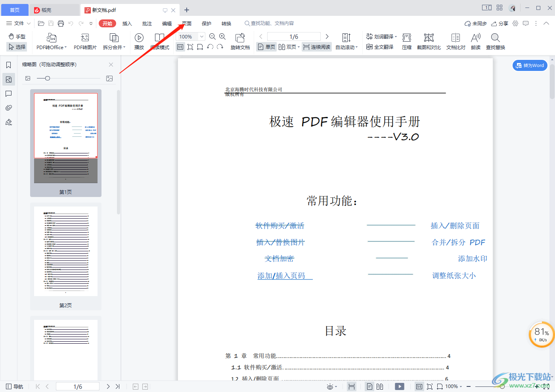Select the 开始 ribbon tab
Image resolution: width=555 pixels, height=392 pixels.
point(107,23)
